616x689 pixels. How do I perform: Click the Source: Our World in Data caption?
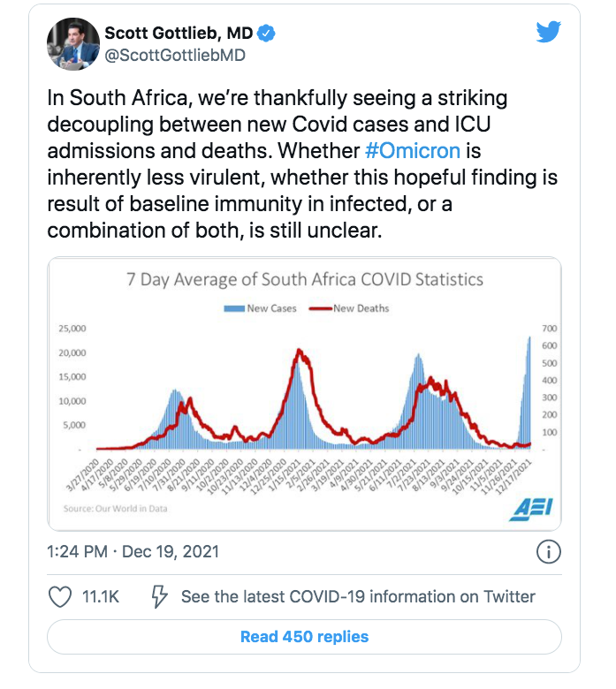115,508
